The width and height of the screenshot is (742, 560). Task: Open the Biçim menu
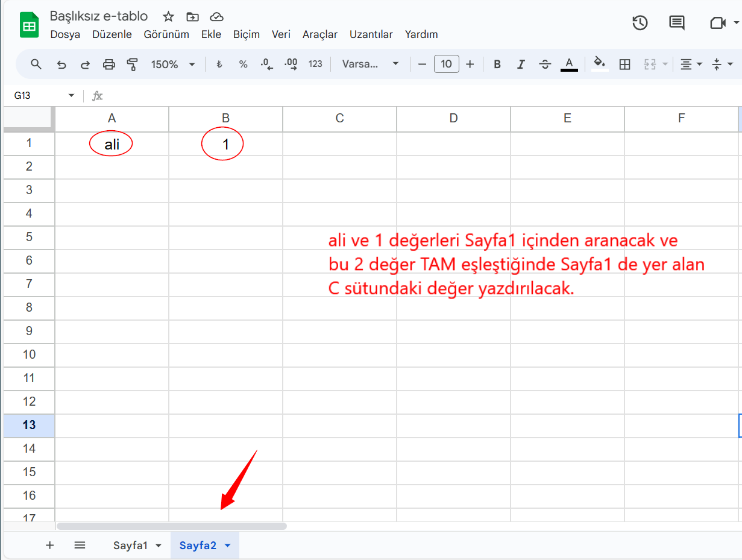(x=247, y=34)
